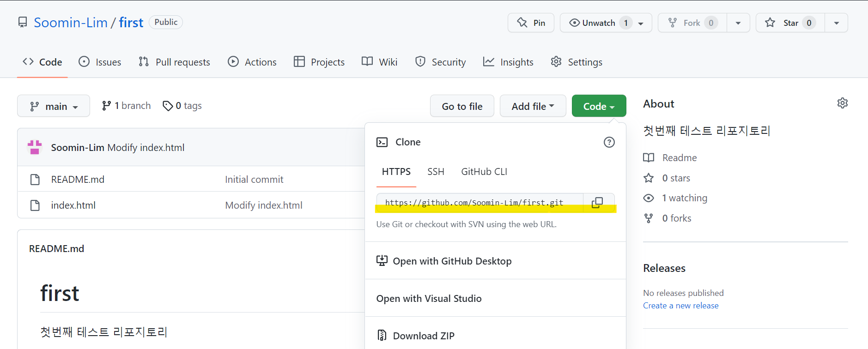Open the Soomin-Lim owner link

coord(71,22)
